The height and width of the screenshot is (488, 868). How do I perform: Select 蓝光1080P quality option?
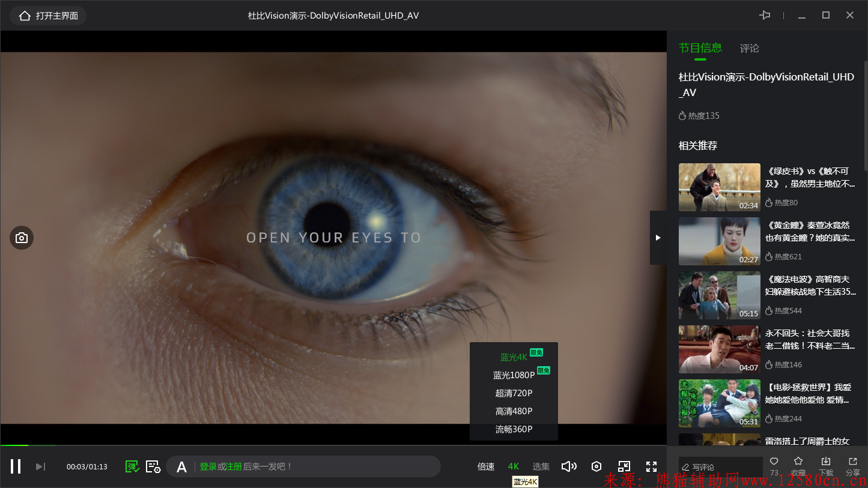pos(514,375)
